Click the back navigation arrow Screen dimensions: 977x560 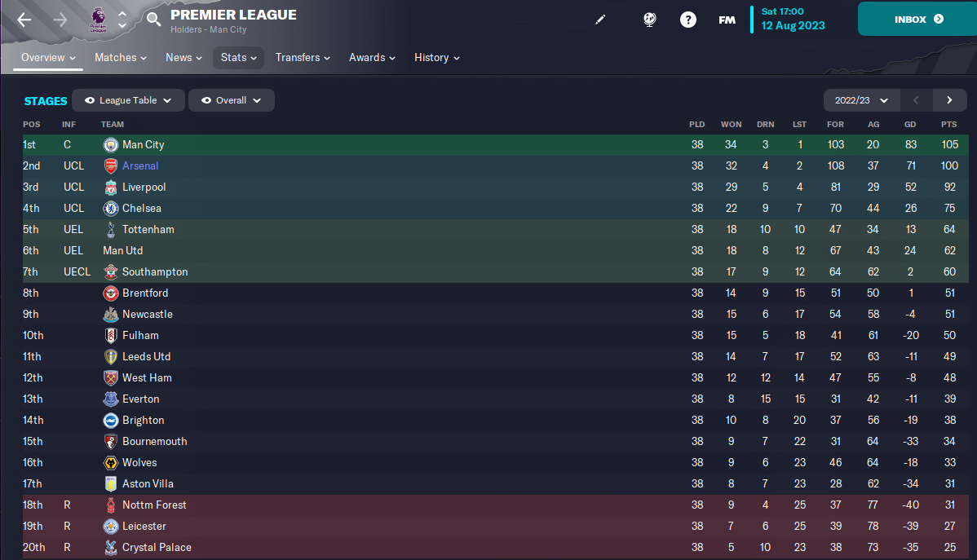click(x=24, y=20)
